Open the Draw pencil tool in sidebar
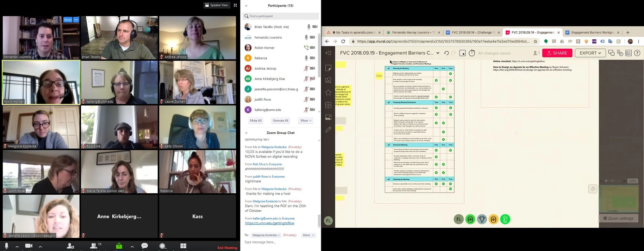644x251 pixels. pos(328,129)
